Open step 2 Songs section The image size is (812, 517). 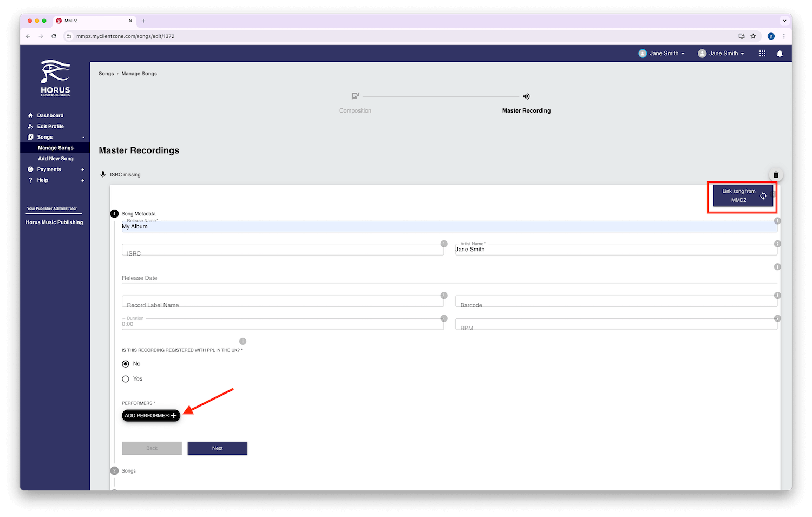pos(124,471)
